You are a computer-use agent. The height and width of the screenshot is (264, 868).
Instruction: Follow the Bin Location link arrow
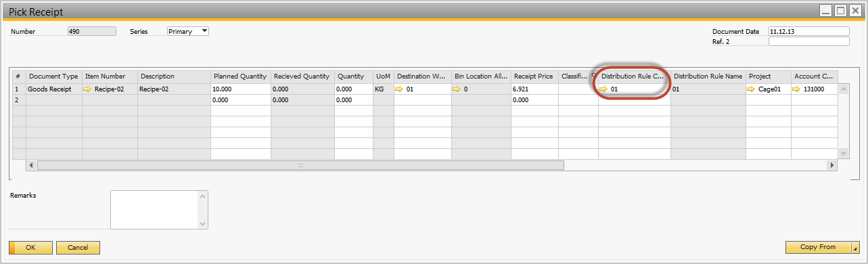pos(458,89)
